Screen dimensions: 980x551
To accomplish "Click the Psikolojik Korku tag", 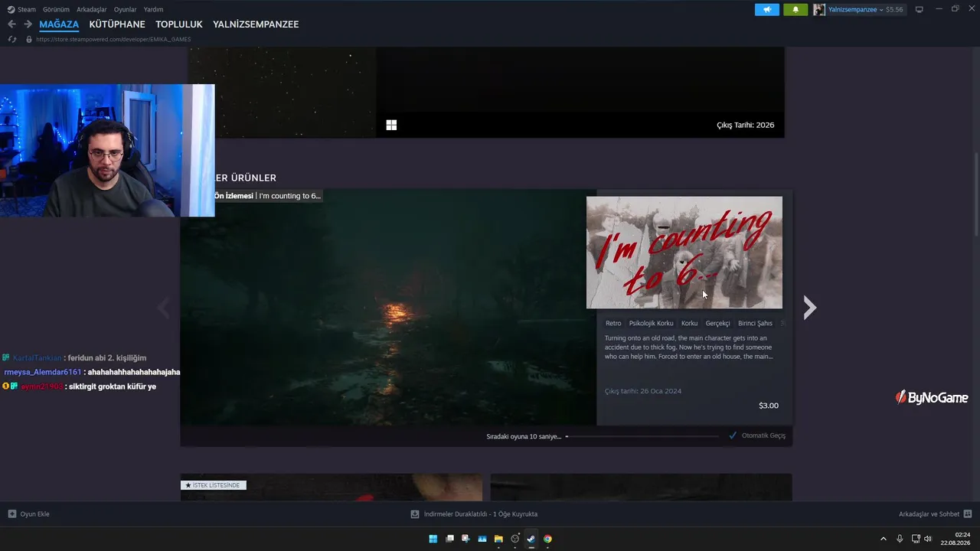I will tap(652, 323).
